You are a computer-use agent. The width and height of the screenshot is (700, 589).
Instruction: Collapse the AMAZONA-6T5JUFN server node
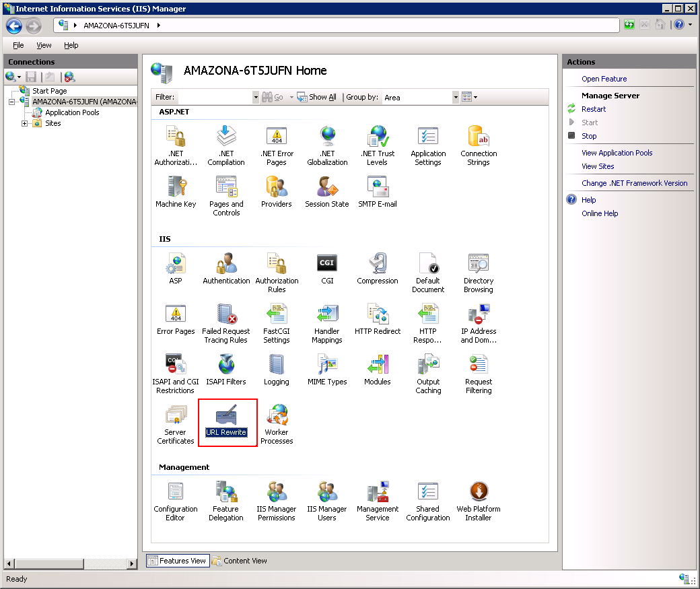[11, 102]
